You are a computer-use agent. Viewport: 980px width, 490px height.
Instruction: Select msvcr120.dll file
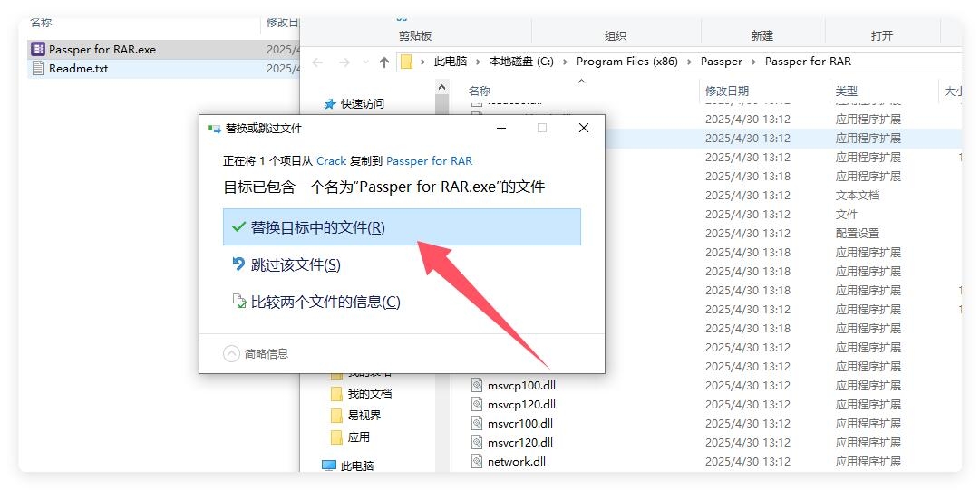pyautogui.click(x=520, y=443)
